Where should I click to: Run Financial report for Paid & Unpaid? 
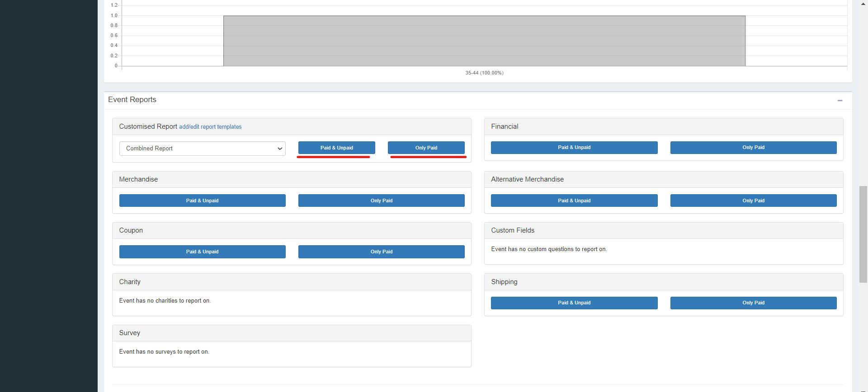point(574,148)
